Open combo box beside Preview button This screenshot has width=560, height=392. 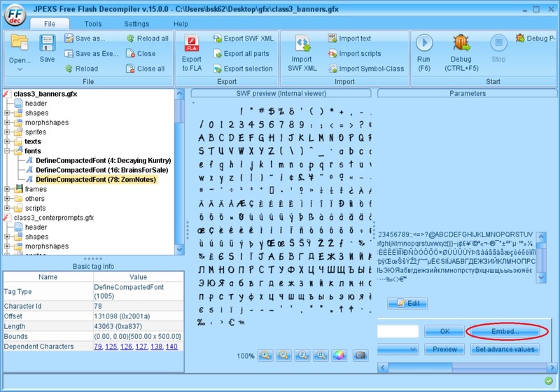398,349
